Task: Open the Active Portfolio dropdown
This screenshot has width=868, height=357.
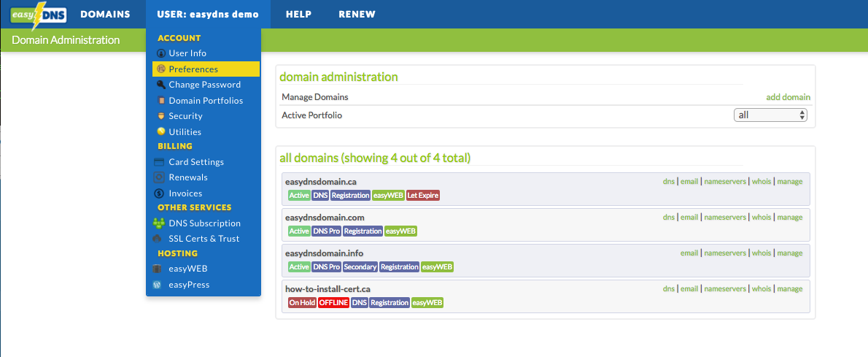Action: tap(770, 115)
